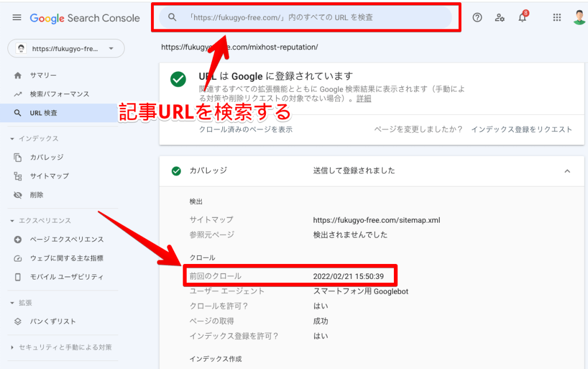Viewport: 588px width, 369px height.
Task: Click 送信して登録されました status text
Action: pos(354,171)
